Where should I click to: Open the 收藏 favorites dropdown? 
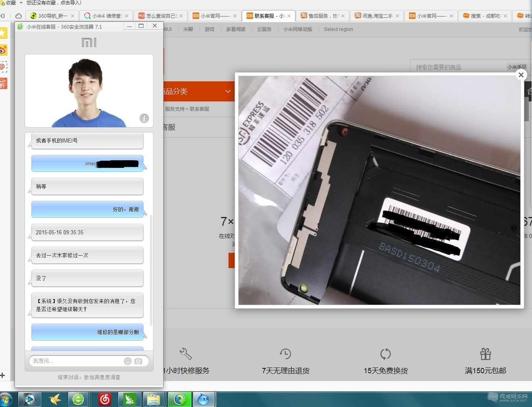point(21,3)
